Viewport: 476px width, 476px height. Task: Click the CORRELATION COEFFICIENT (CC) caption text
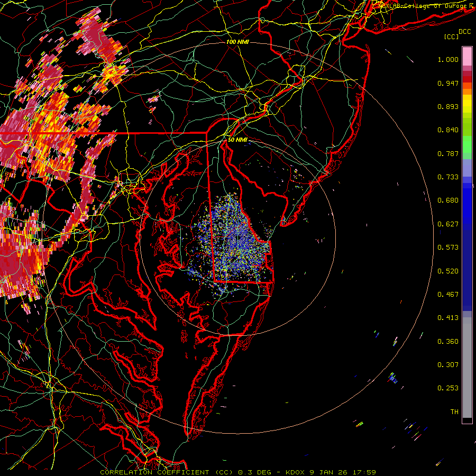[167, 472]
